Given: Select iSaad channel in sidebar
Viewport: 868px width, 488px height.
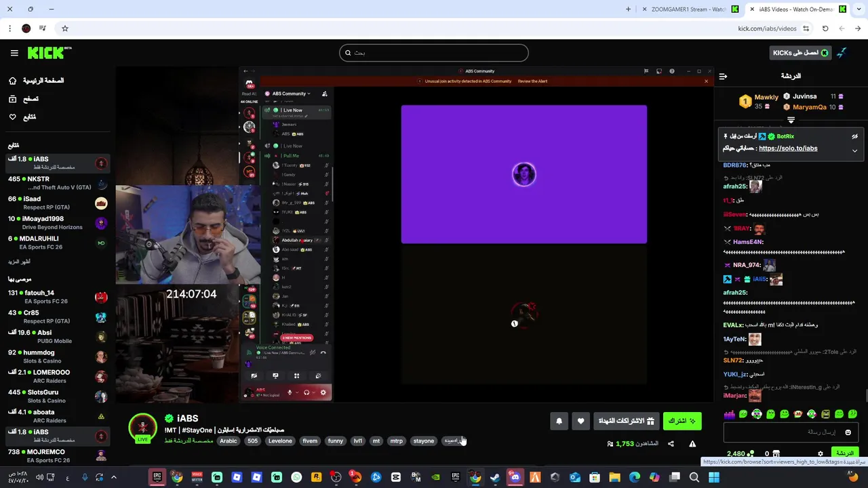Looking at the screenshot, I should click(58, 203).
